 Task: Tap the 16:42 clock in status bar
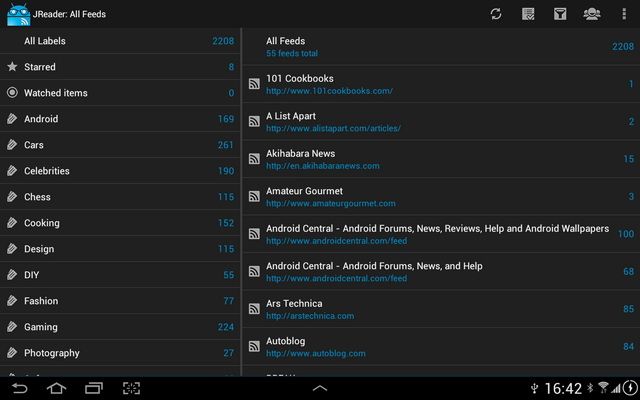[563, 388]
